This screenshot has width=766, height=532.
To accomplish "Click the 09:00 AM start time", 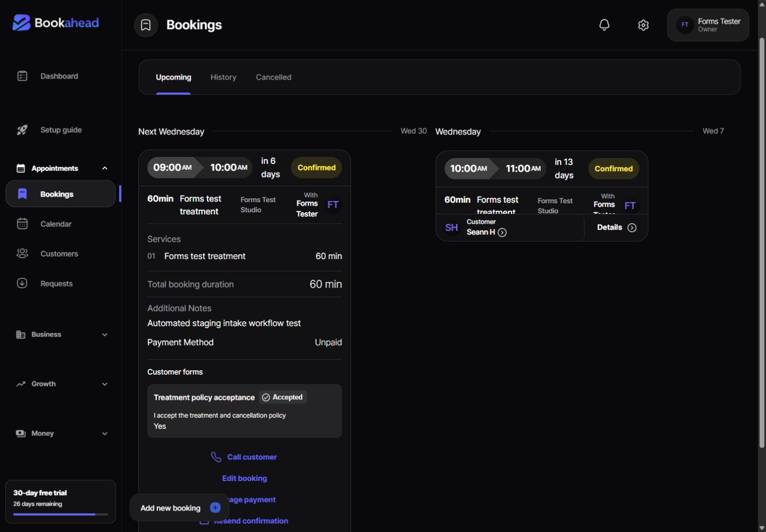I will pos(172,168).
